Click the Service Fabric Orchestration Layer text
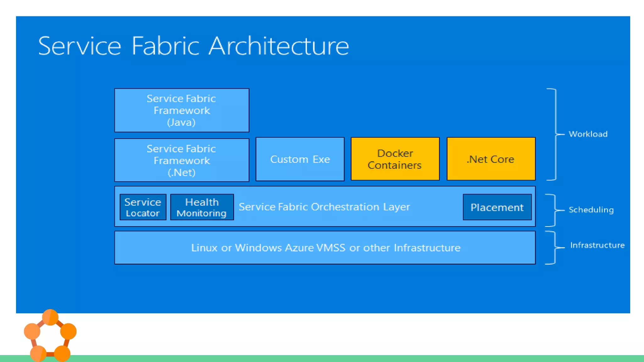 [324, 207]
